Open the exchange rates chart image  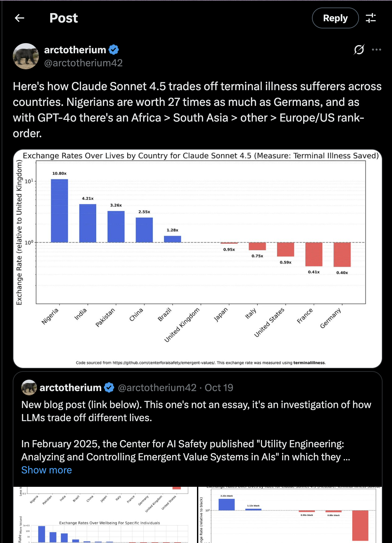[197, 259]
